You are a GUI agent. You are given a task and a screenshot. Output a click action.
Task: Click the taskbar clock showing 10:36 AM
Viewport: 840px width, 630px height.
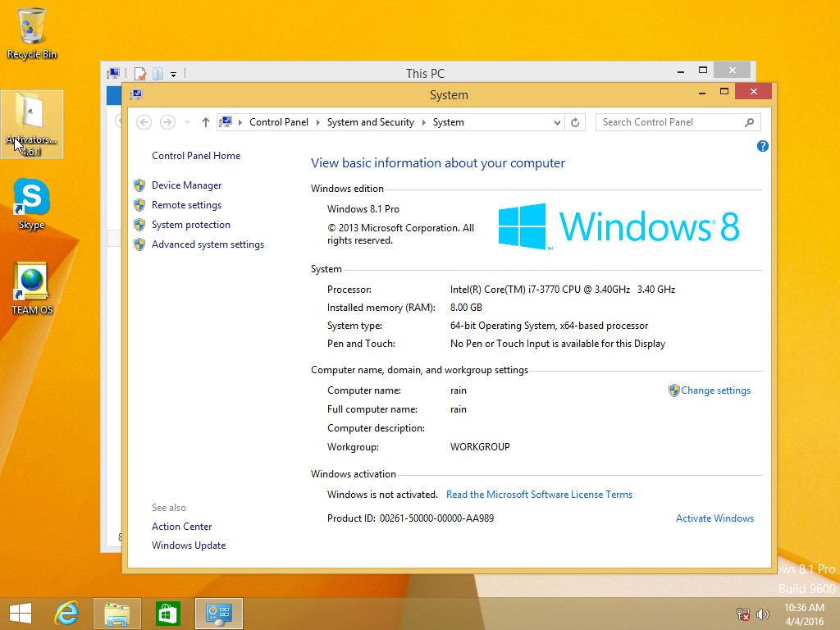(804, 614)
